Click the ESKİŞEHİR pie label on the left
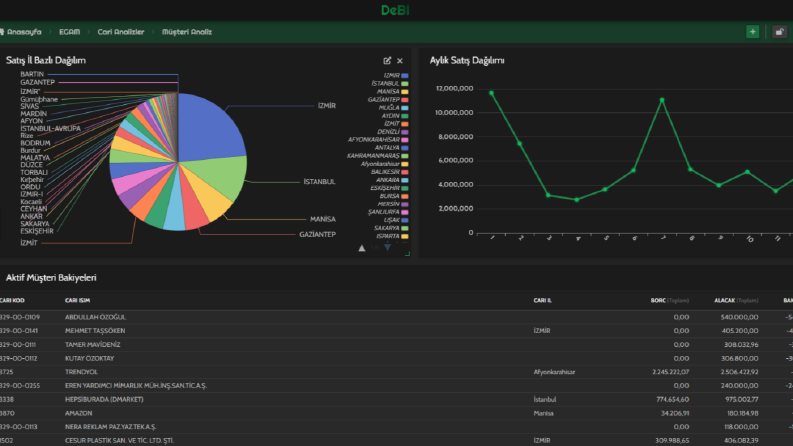This screenshot has height=446, width=793. coord(37,231)
